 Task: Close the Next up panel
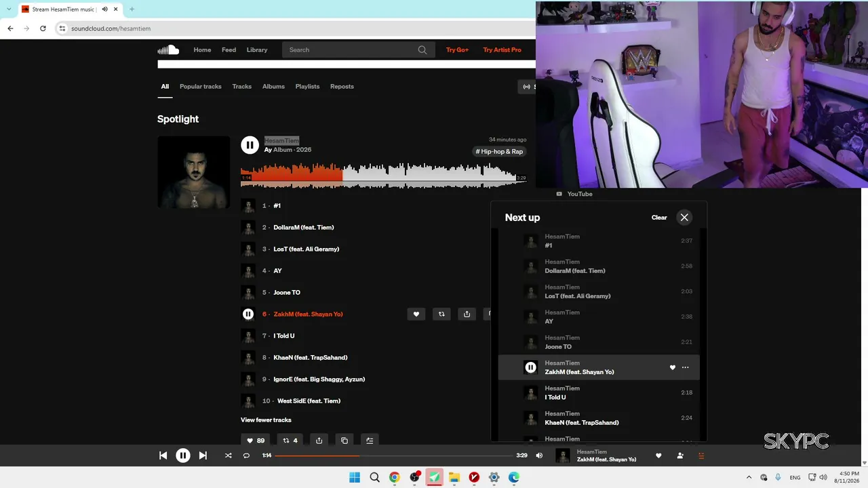pos(684,218)
